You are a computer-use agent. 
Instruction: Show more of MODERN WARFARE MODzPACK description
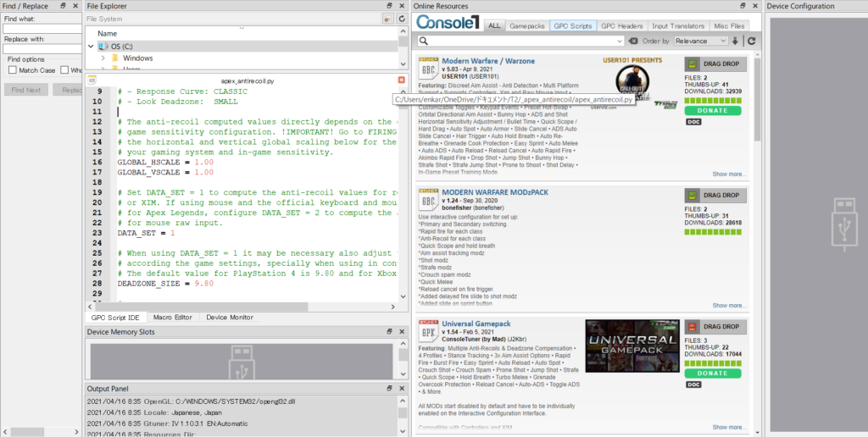pos(729,306)
